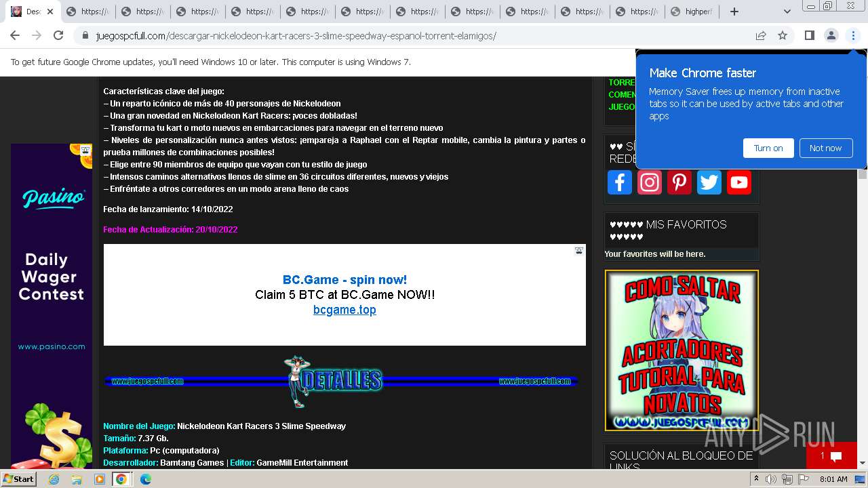Close the Pasino ad via corner icon
868x488 pixels.
pyautogui.click(x=85, y=150)
